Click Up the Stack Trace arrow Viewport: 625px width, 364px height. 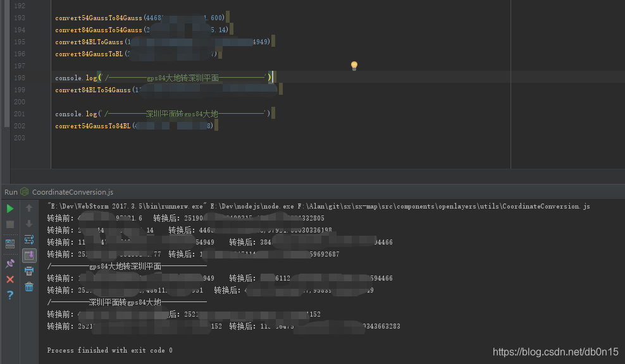[29, 208]
